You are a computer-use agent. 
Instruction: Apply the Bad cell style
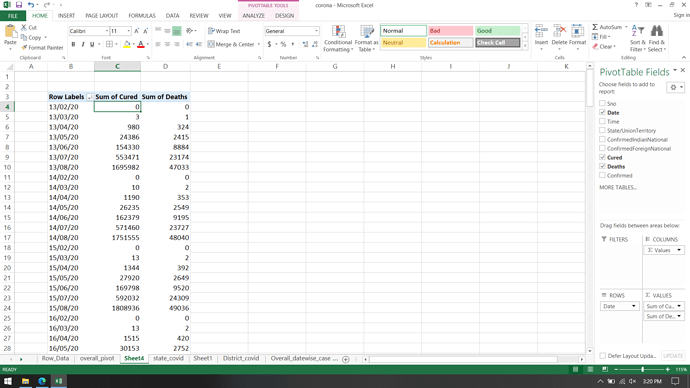pyautogui.click(x=450, y=31)
